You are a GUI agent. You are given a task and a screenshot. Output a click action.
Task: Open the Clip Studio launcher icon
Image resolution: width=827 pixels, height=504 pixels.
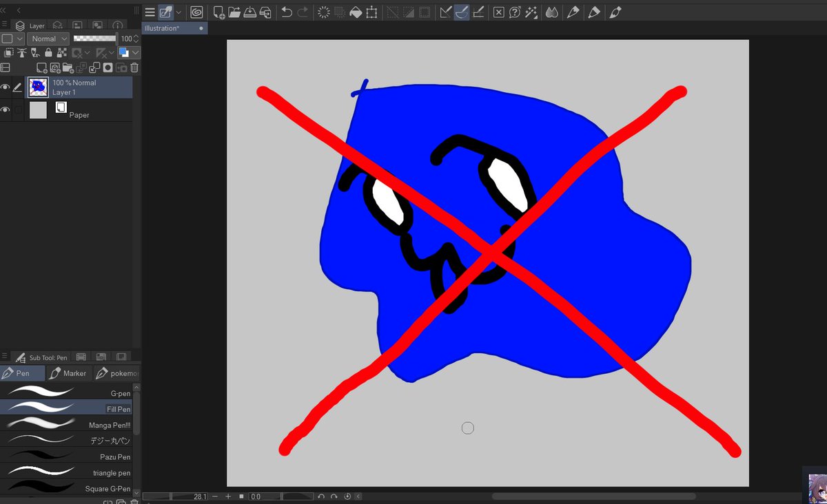pyautogui.click(x=196, y=12)
